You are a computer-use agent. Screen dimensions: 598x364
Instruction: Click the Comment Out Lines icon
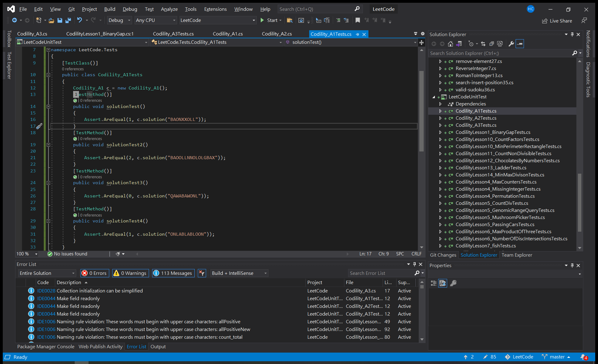coord(338,20)
